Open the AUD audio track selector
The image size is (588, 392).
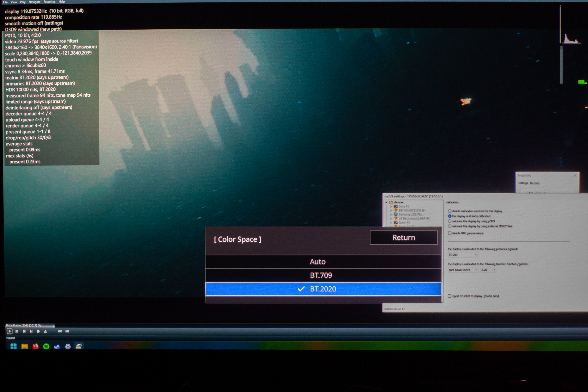point(60,331)
